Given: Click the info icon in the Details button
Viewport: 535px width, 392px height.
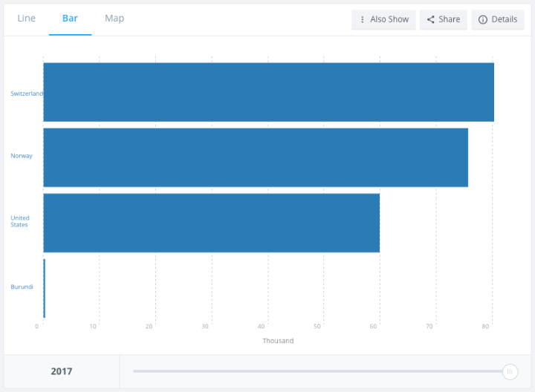Looking at the screenshot, I should (482, 19).
